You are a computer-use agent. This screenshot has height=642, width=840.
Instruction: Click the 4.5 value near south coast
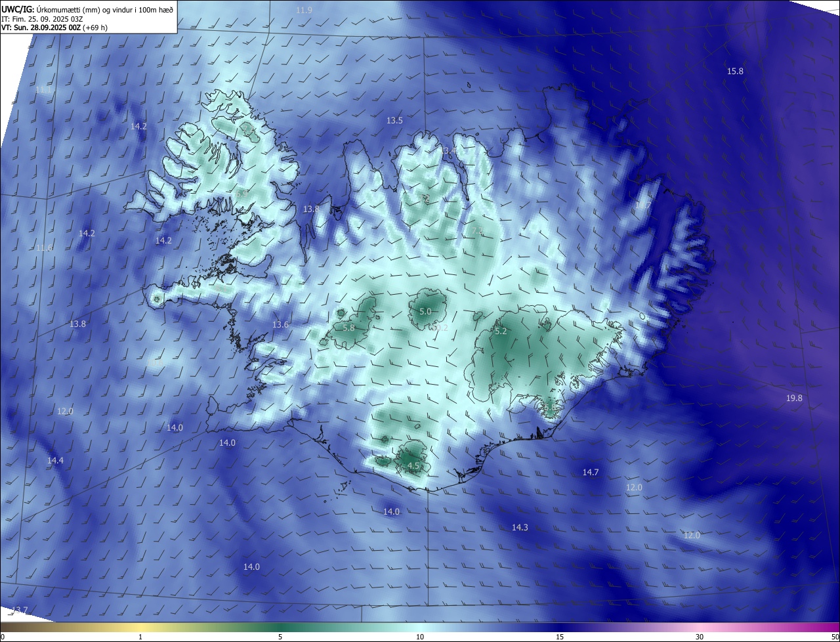[413, 465]
